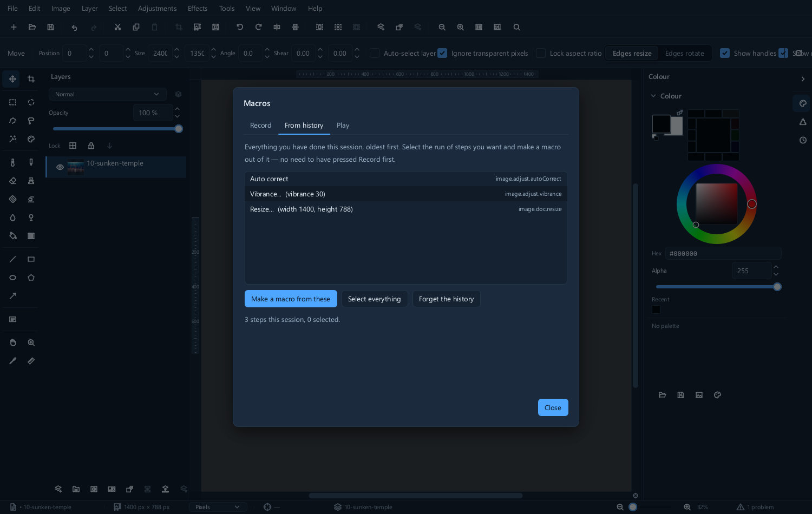Open the Pixels unit dropdown in status bar
Viewport: 812px width, 514px height.
218,507
